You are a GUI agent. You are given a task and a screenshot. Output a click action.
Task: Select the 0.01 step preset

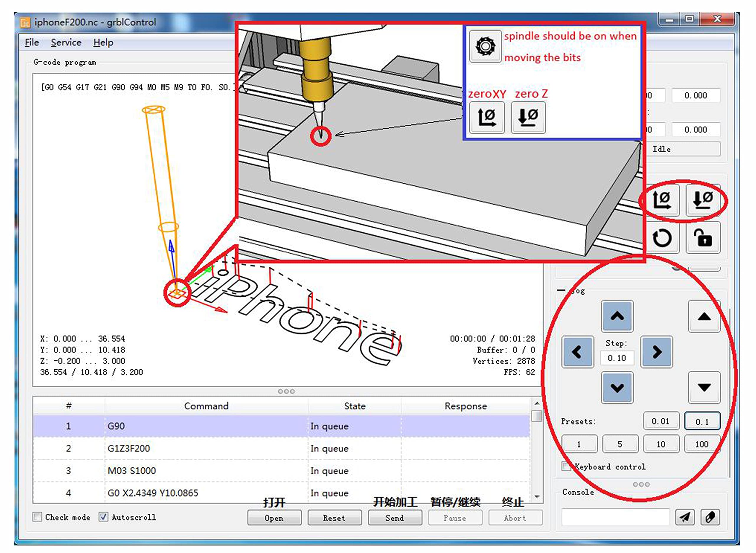coord(661,421)
